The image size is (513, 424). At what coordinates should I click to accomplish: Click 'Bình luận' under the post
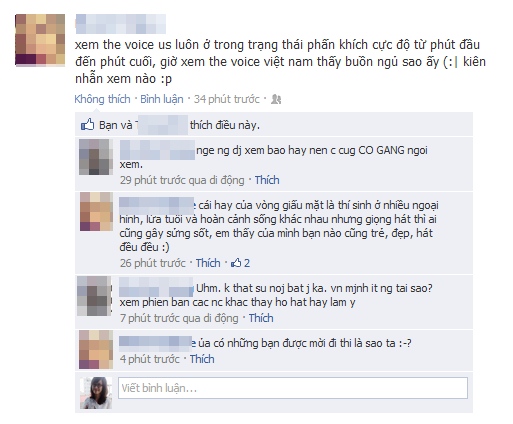pos(162,99)
